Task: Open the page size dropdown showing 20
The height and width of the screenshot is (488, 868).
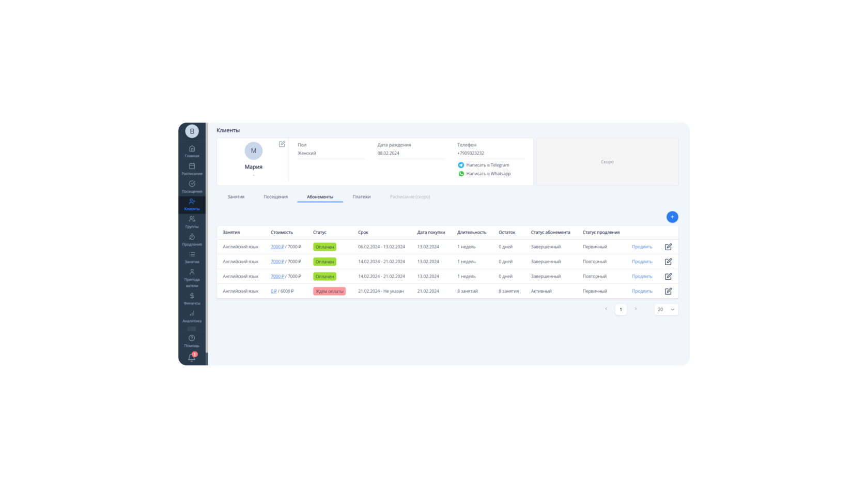Action: coord(665,309)
